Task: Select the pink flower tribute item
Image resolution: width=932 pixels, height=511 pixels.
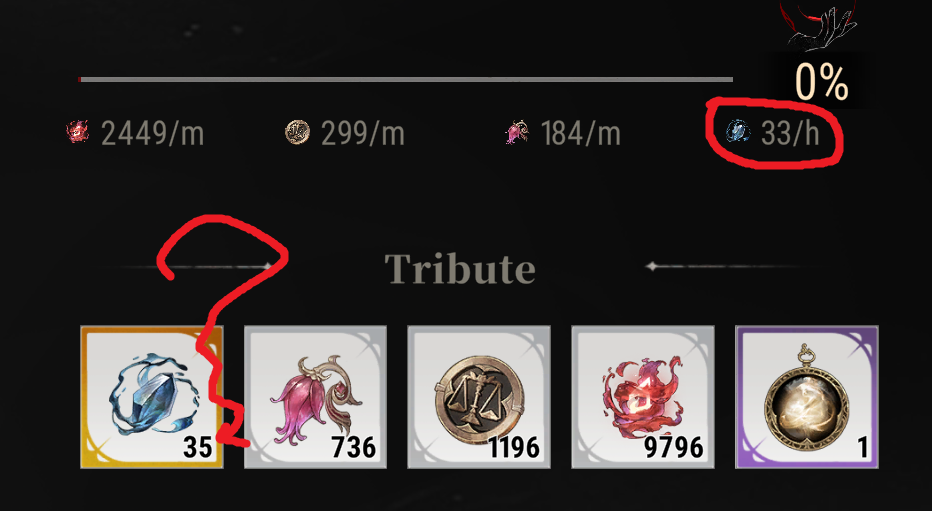Action: [x=316, y=397]
